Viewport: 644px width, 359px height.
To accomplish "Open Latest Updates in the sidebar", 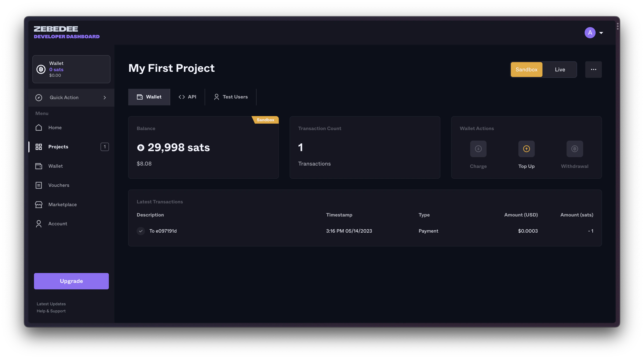I will coord(51,304).
